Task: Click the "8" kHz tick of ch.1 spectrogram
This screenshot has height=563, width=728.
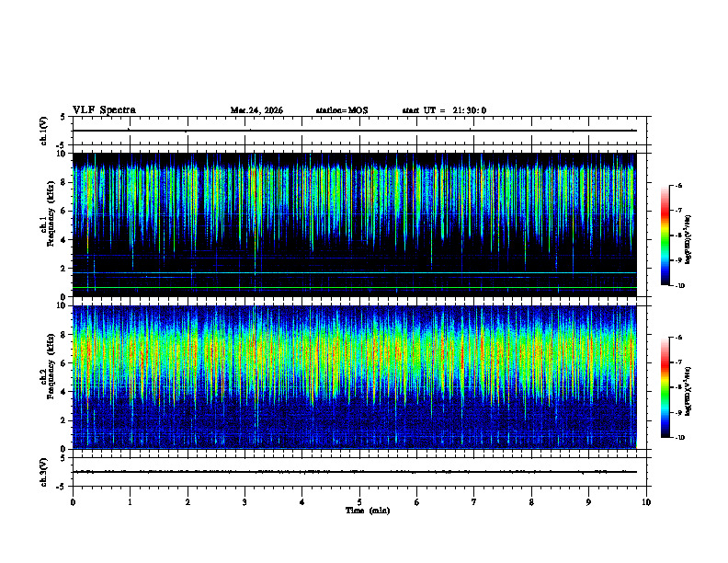Action: tap(64, 182)
